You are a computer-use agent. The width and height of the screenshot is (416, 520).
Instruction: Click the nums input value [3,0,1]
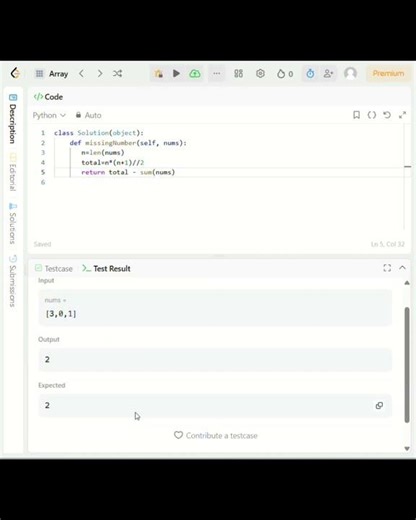point(61,314)
